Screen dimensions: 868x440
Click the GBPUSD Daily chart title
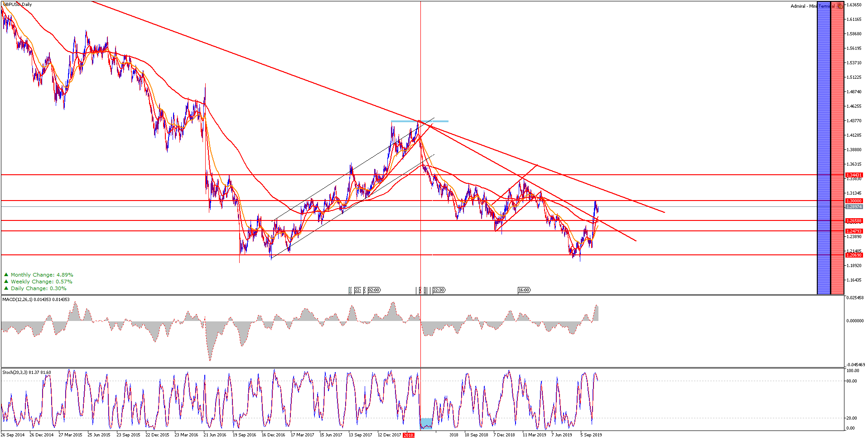point(17,5)
